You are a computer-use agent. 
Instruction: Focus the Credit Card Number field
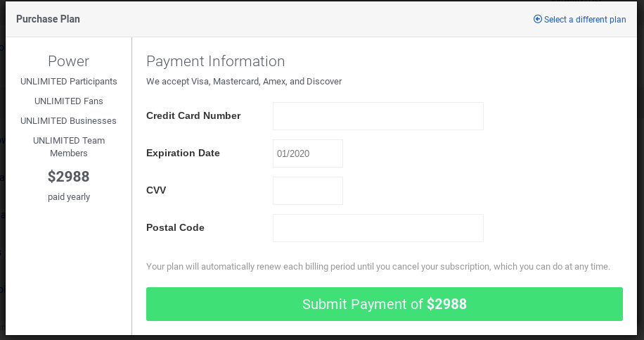click(x=378, y=116)
